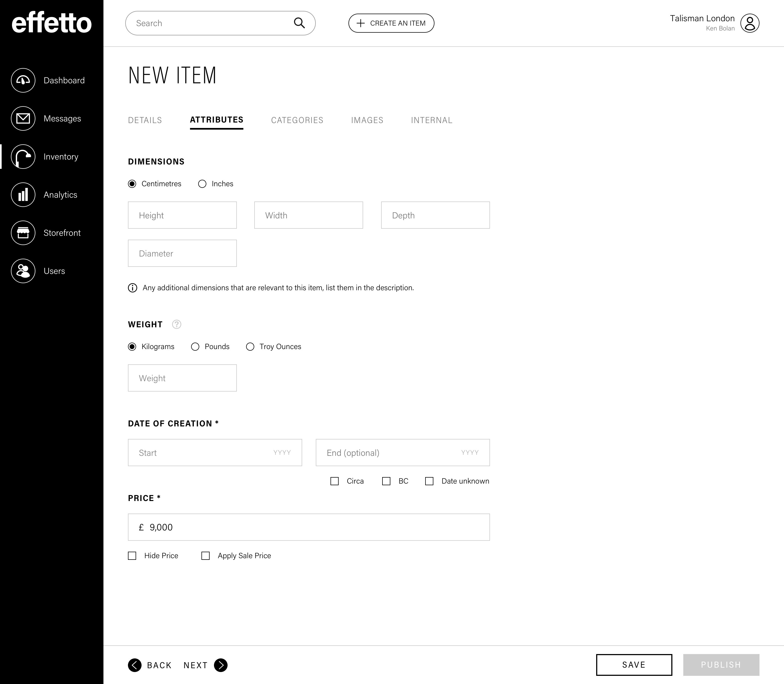This screenshot has height=684, width=784.
Task: Go to Dashboard in the sidebar
Action: [64, 81]
